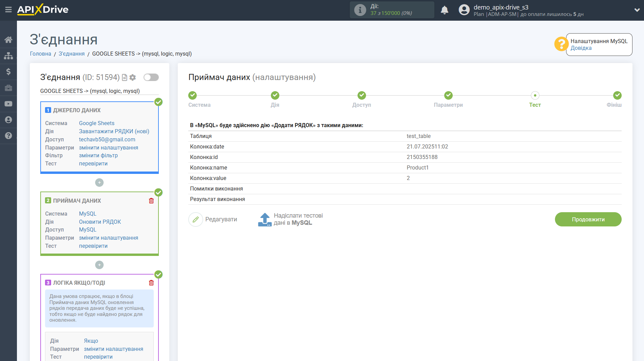644x361 pixels.
Task: Click the Продовжити button
Action: click(588, 219)
